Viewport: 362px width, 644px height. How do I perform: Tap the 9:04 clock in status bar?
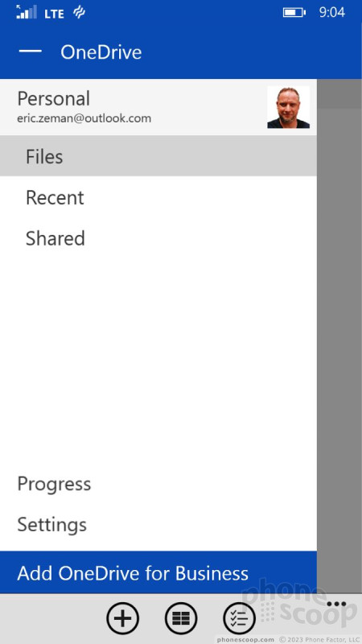[x=332, y=13]
